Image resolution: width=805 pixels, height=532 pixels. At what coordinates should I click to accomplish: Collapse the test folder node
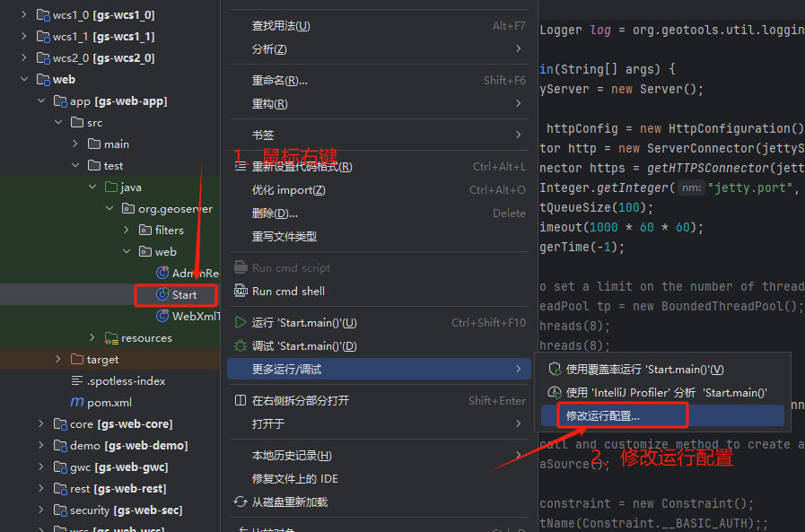click(75, 165)
